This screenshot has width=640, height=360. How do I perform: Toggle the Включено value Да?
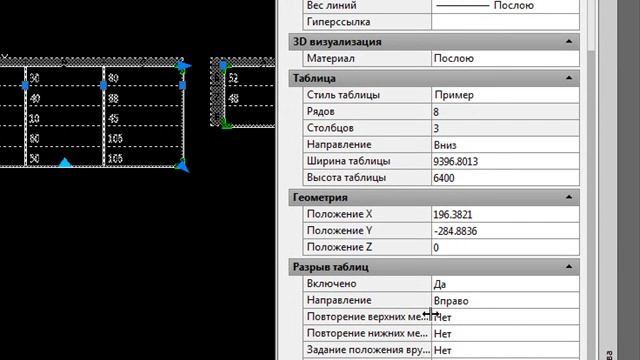[505, 284]
